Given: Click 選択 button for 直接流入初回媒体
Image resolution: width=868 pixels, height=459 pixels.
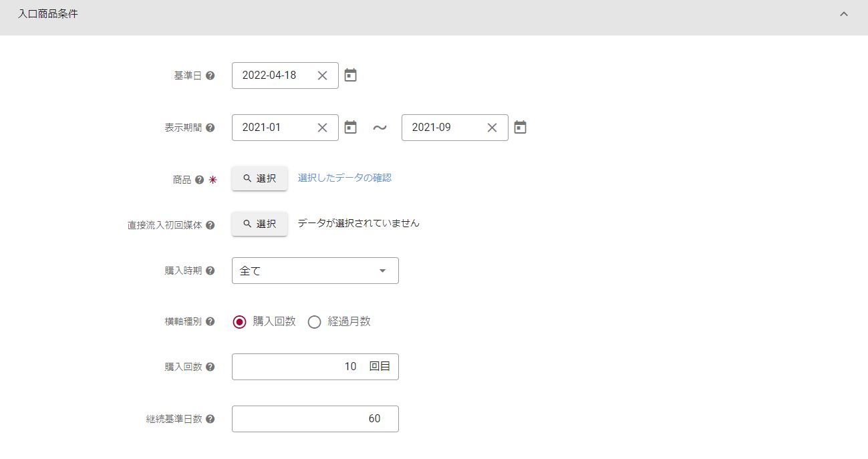Looking at the screenshot, I should point(259,224).
